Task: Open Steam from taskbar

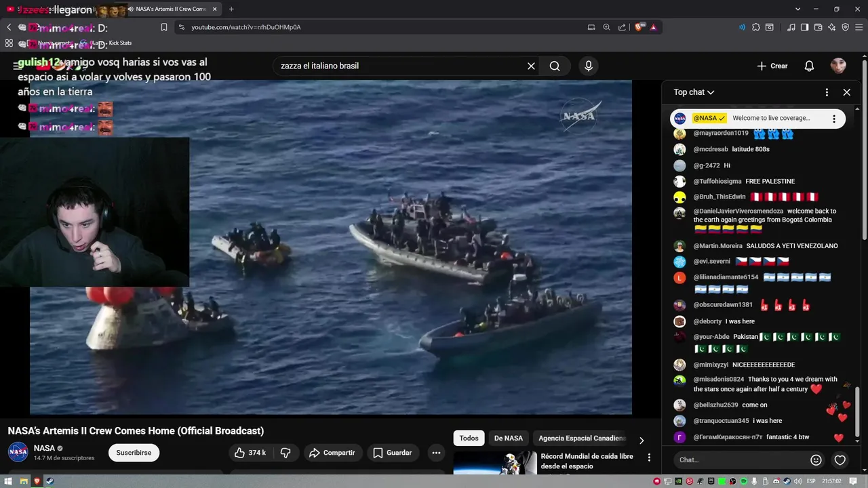Action: [49, 481]
